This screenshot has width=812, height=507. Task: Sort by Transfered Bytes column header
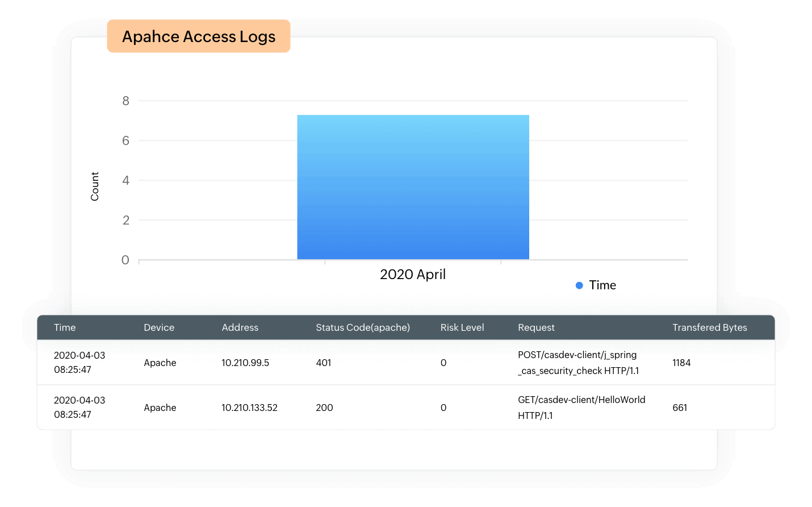[x=709, y=327]
